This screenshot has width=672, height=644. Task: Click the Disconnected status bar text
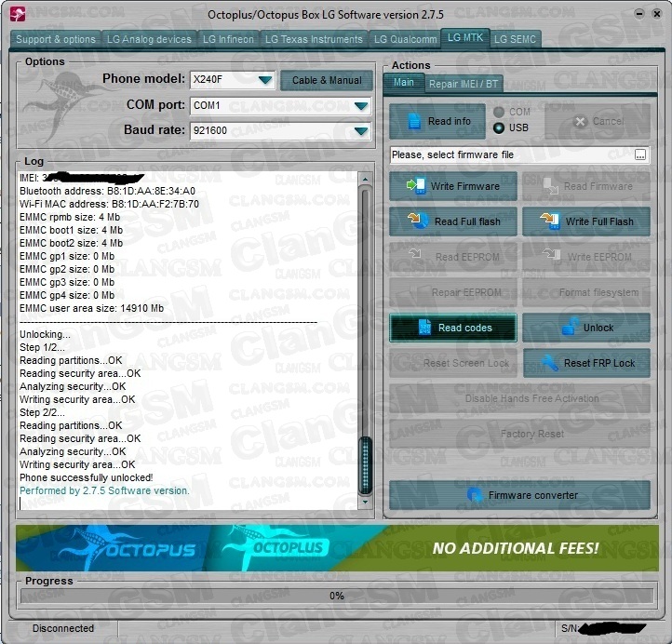[63, 628]
